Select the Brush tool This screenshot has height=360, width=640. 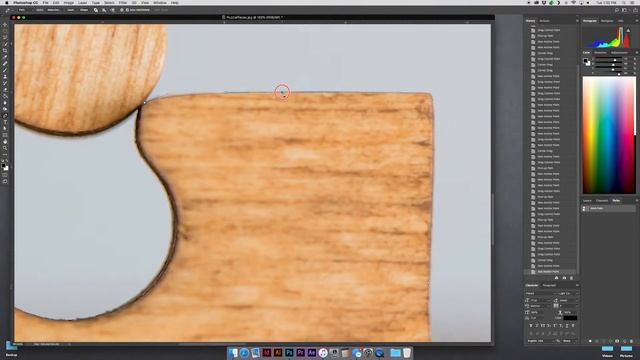coord(5,70)
